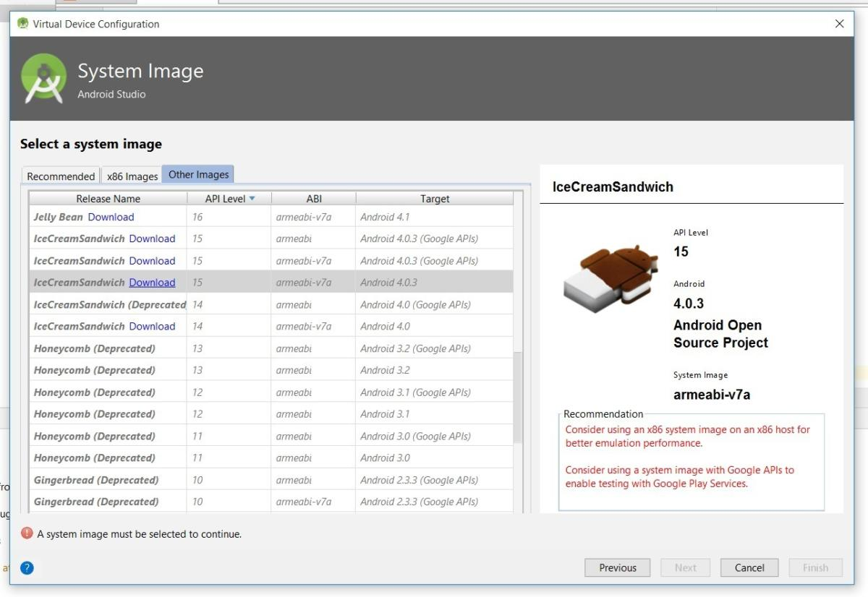Click the Cancel button
The width and height of the screenshot is (868, 597).
tap(749, 567)
